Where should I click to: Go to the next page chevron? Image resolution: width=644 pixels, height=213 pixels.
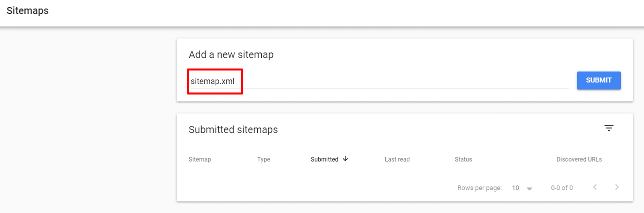(617, 187)
